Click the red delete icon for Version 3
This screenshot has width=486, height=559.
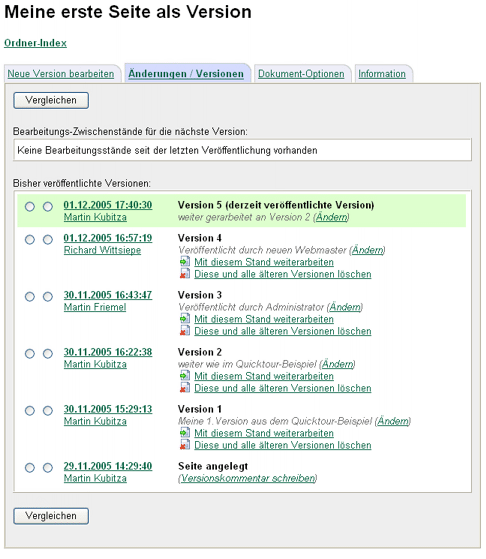pos(184,331)
